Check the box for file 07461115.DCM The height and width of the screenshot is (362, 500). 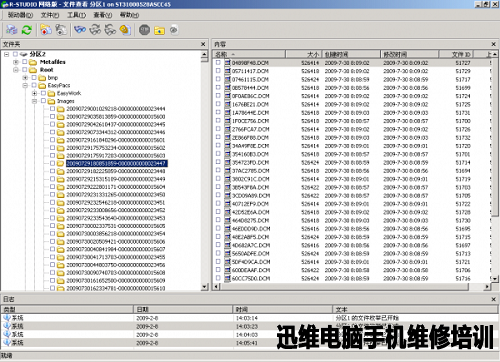click(218, 79)
